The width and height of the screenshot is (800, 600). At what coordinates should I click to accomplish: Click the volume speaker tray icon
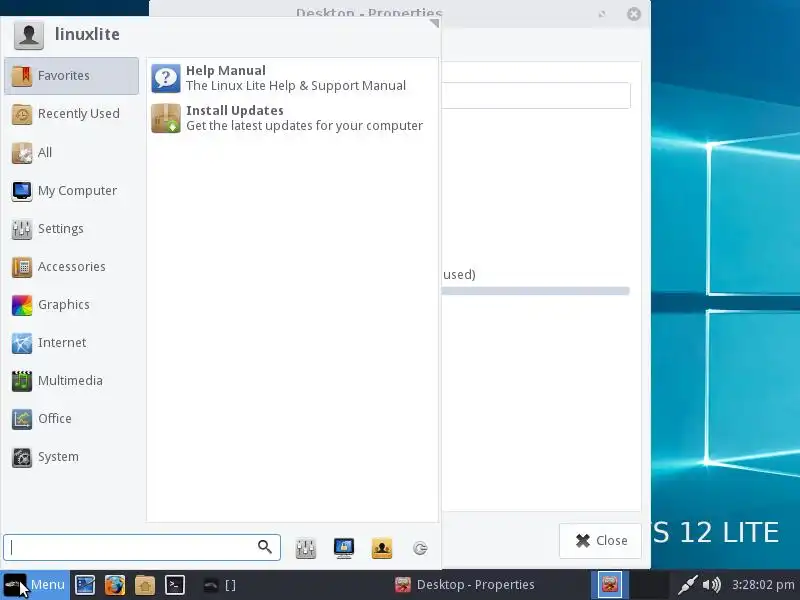point(712,585)
